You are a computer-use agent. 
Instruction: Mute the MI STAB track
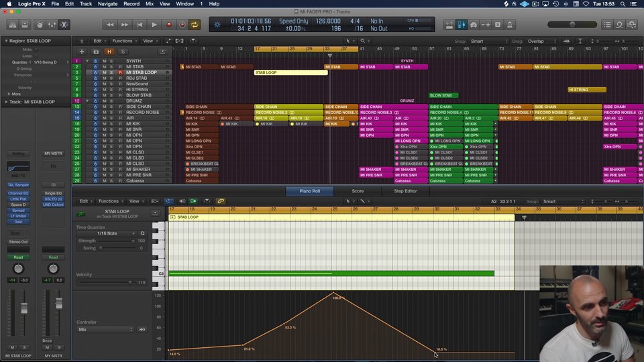105,66
